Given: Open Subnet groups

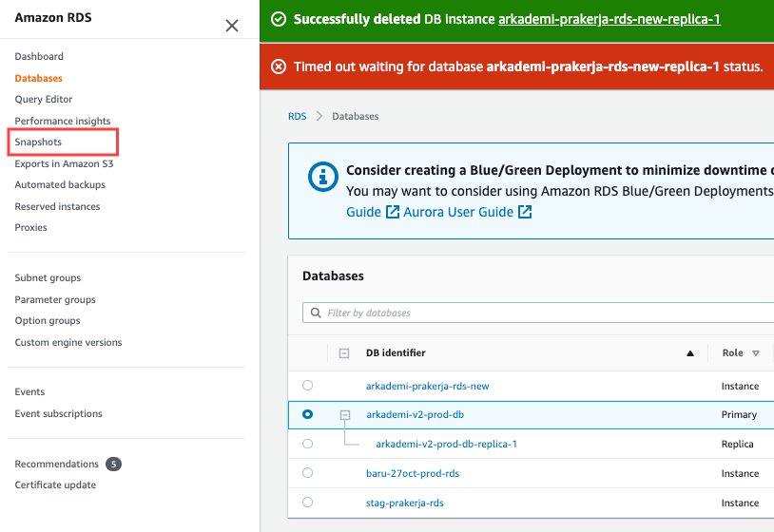Looking at the screenshot, I should (48, 277).
